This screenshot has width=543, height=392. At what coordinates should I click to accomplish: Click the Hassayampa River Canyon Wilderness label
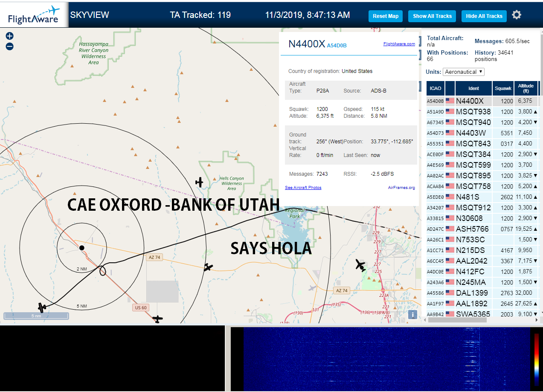(94, 53)
